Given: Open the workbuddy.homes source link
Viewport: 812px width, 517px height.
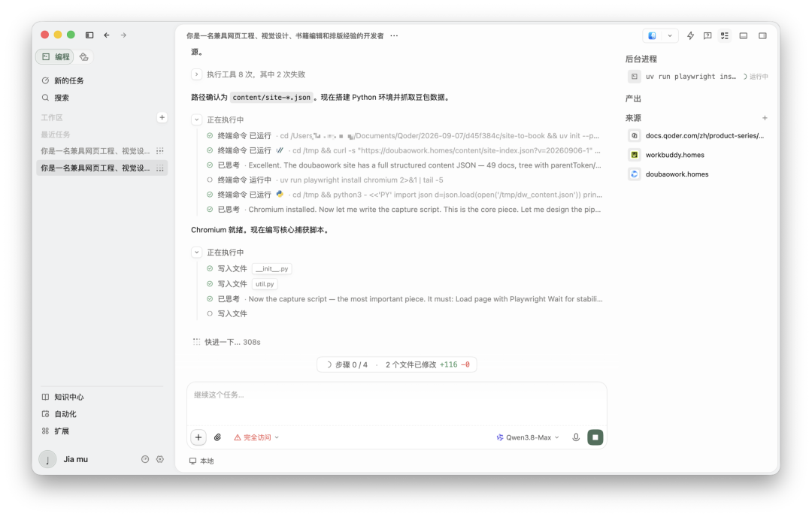Looking at the screenshot, I should (x=667, y=155).
